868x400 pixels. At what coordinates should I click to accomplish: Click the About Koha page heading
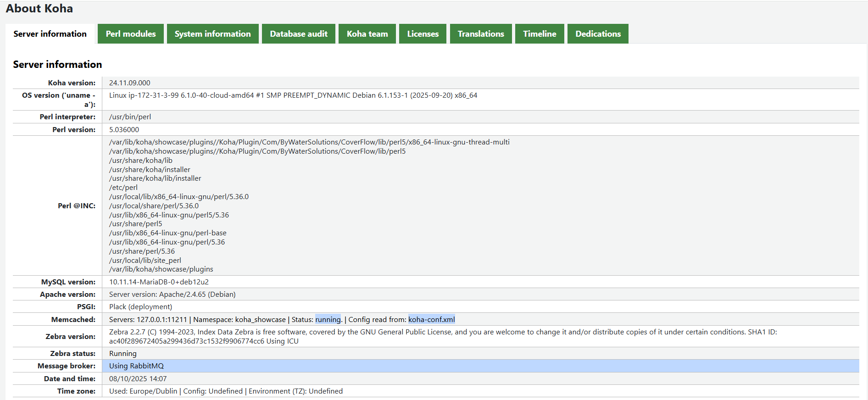tap(39, 9)
